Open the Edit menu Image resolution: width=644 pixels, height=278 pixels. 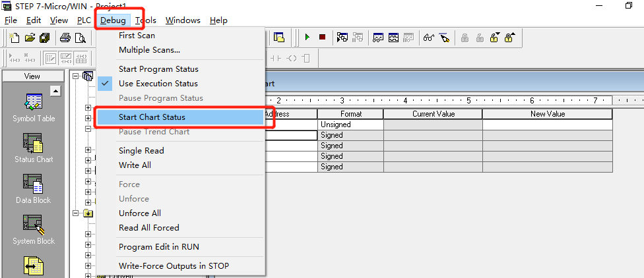(34, 20)
